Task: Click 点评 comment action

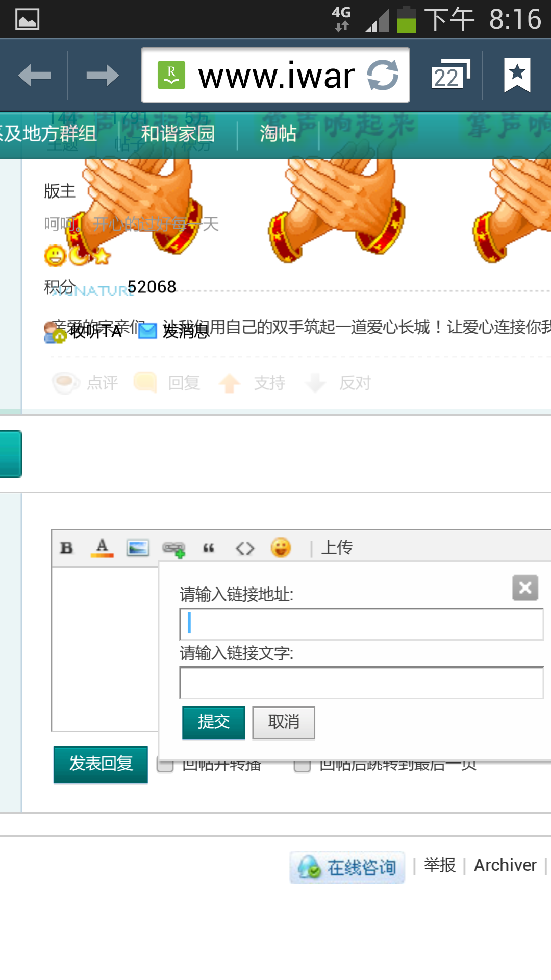Action: (x=86, y=382)
